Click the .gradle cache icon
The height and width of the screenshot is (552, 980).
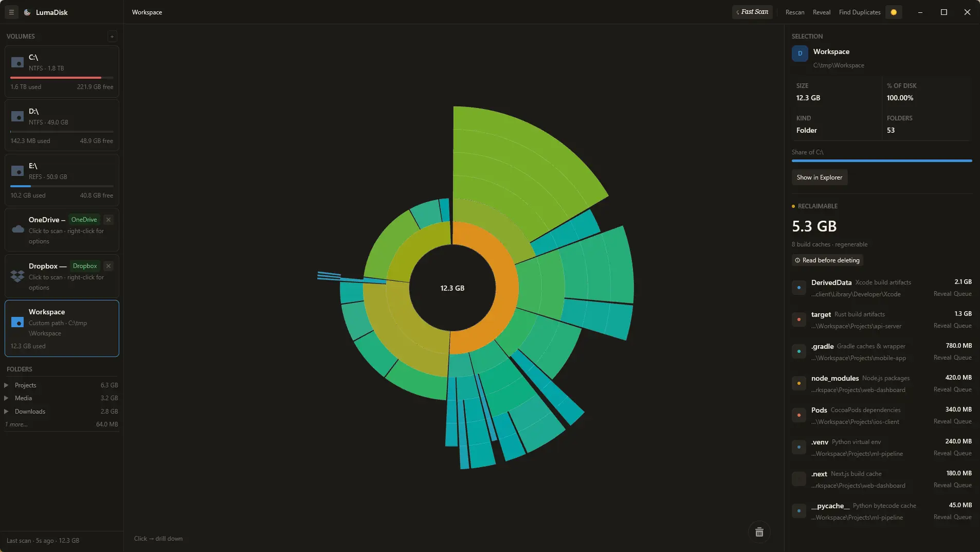(x=799, y=351)
